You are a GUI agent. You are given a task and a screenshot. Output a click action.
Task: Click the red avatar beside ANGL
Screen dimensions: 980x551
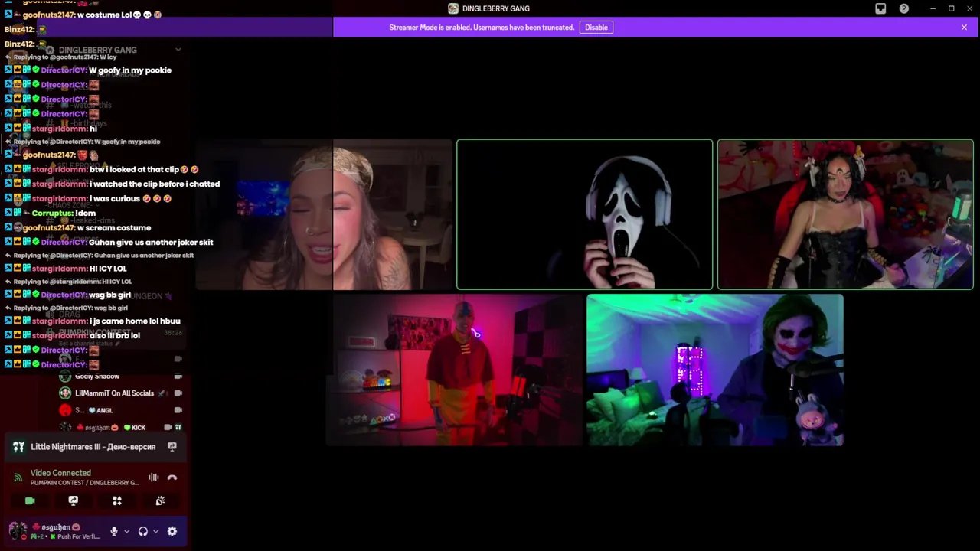(x=65, y=410)
